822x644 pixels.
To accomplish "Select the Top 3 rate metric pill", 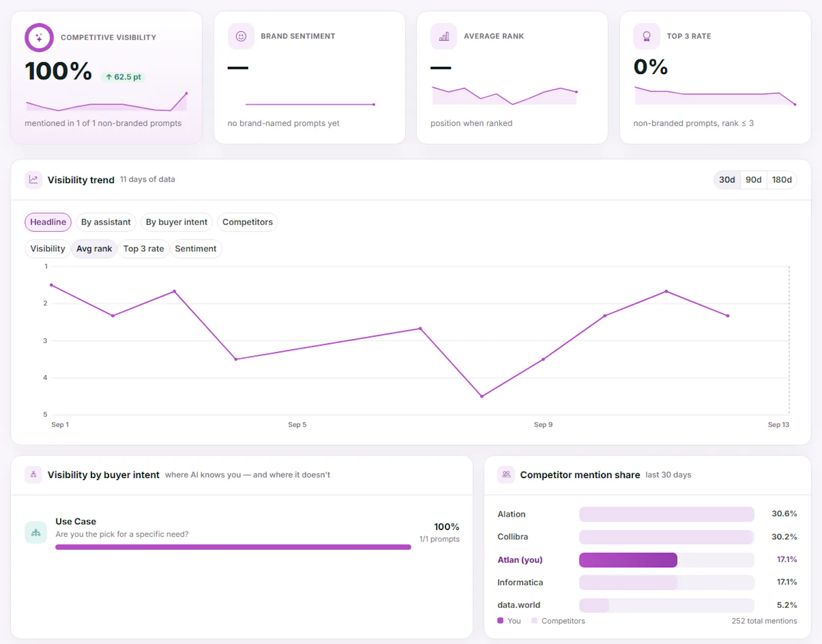I will coord(144,249).
